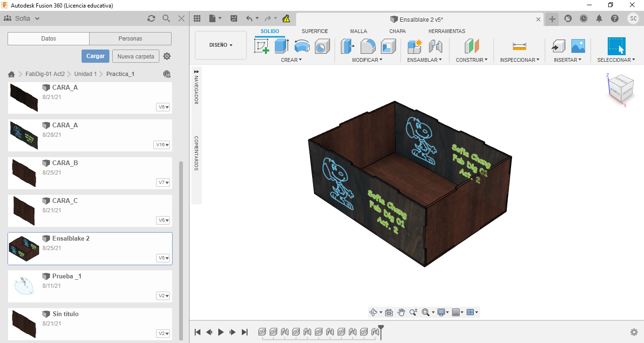
Task: Select the Measure tool
Action: pos(519,46)
